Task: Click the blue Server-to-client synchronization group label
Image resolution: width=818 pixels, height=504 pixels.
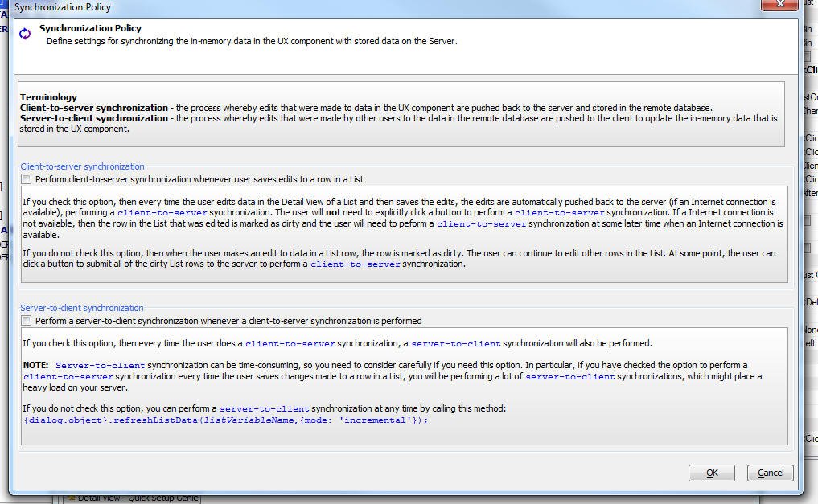Action: click(82, 308)
